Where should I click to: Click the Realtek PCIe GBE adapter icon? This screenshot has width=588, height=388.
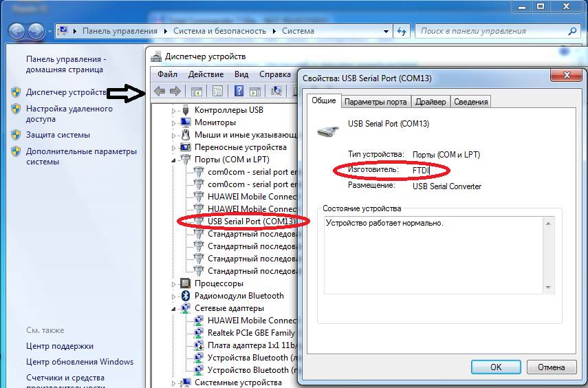pos(198,333)
